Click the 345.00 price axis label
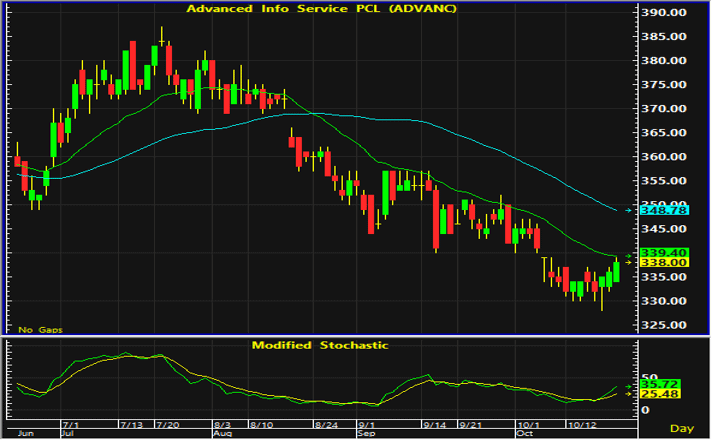The image size is (712, 440). tap(663, 229)
